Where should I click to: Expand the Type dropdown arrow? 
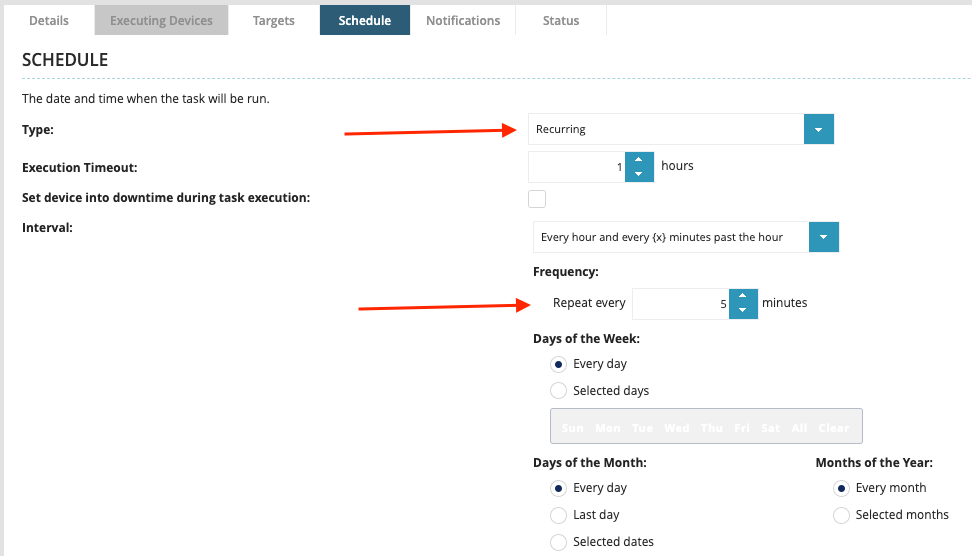coord(818,130)
